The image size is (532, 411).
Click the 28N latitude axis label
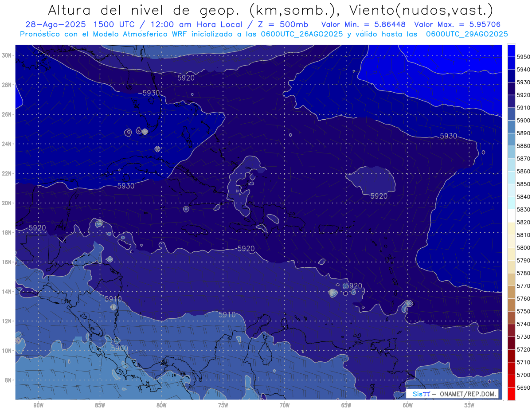pos(7,85)
